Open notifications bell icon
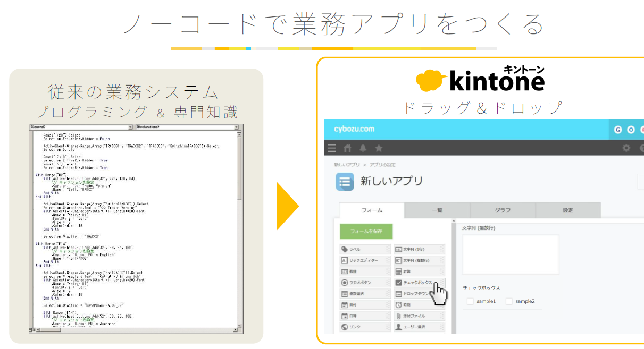The height and width of the screenshot is (349, 644). pyautogui.click(x=363, y=148)
